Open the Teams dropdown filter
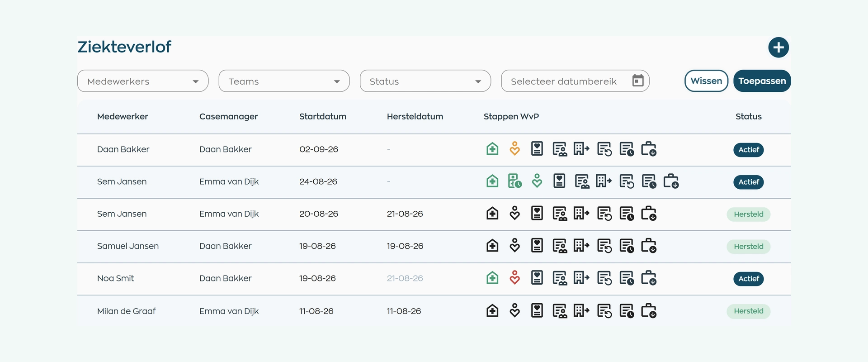 [x=284, y=81]
